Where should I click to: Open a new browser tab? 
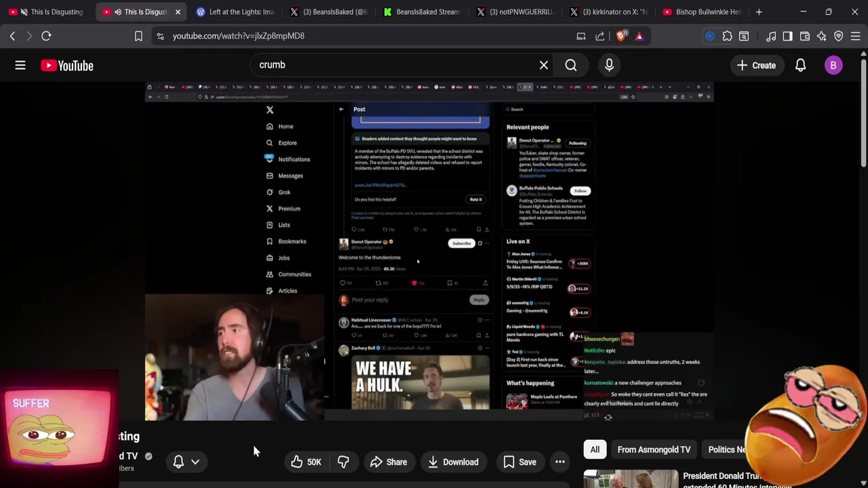[x=759, y=12]
